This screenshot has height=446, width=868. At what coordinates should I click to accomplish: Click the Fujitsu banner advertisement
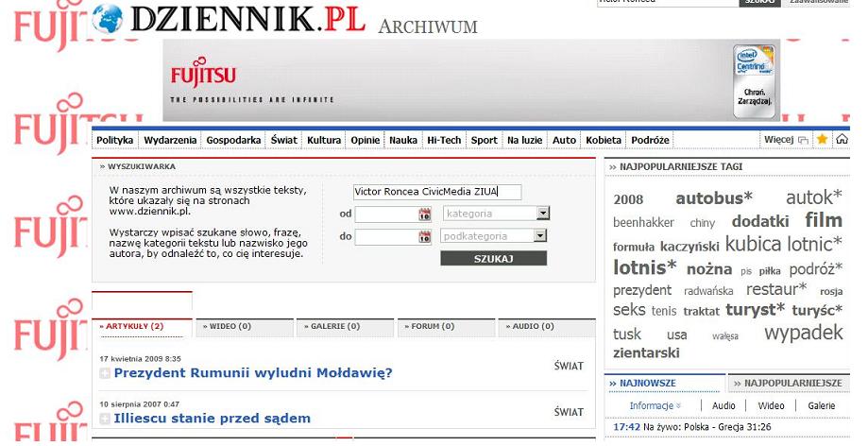pos(471,80)
